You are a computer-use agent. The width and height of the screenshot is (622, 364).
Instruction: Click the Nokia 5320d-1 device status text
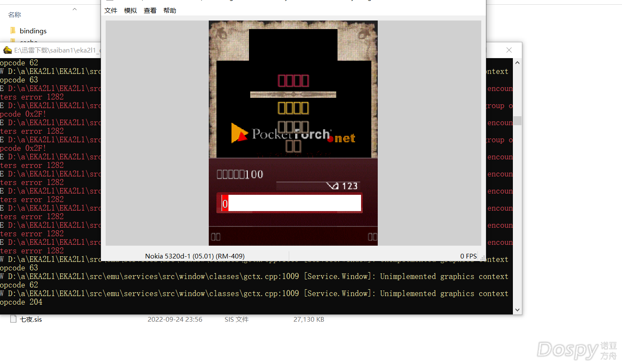click(195, 256)
